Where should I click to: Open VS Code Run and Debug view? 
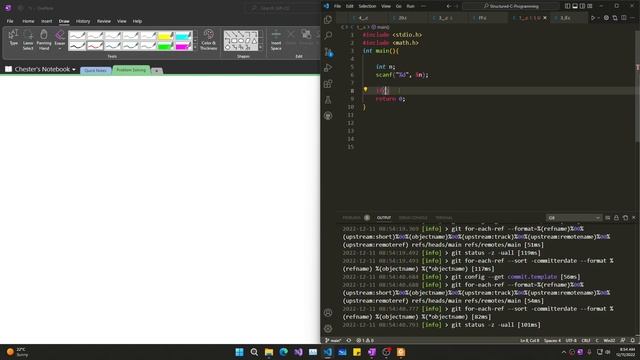[x=328, y=68]
